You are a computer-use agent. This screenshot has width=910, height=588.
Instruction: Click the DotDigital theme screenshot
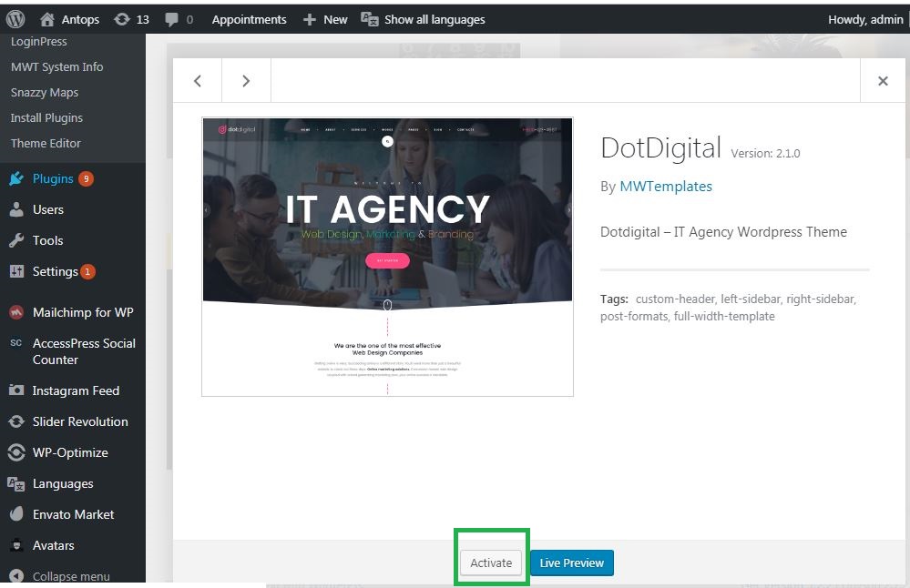(387, 257)
